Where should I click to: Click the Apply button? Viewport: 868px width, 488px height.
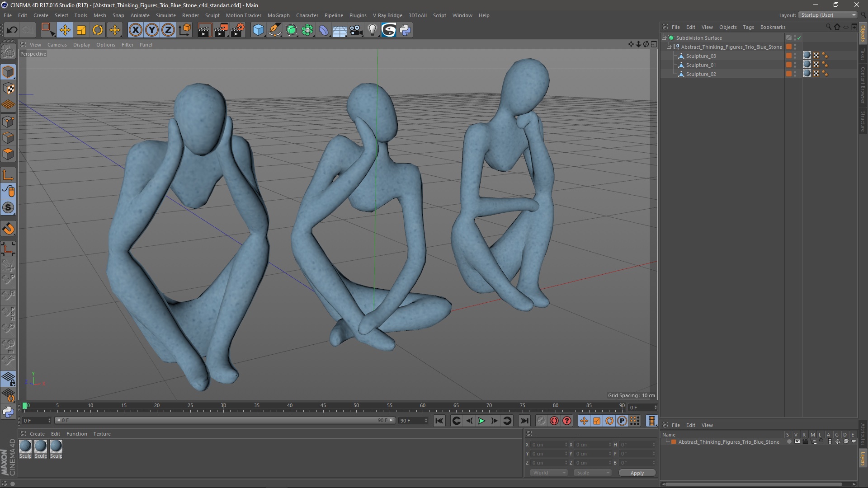click(637, 473)
